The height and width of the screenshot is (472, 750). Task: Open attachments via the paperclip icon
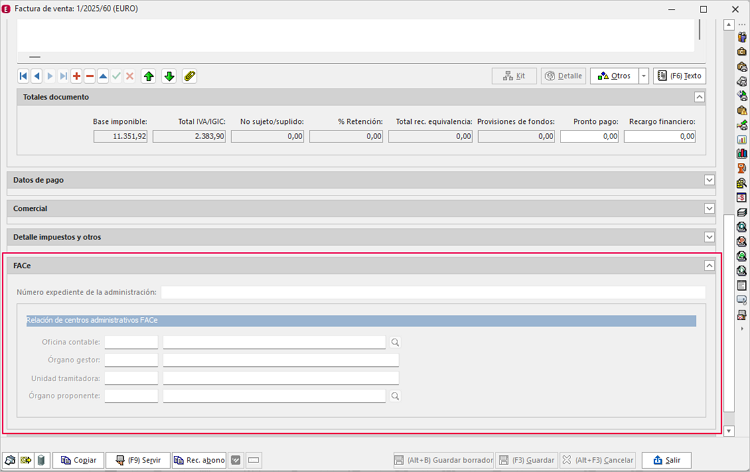point(189,76)
